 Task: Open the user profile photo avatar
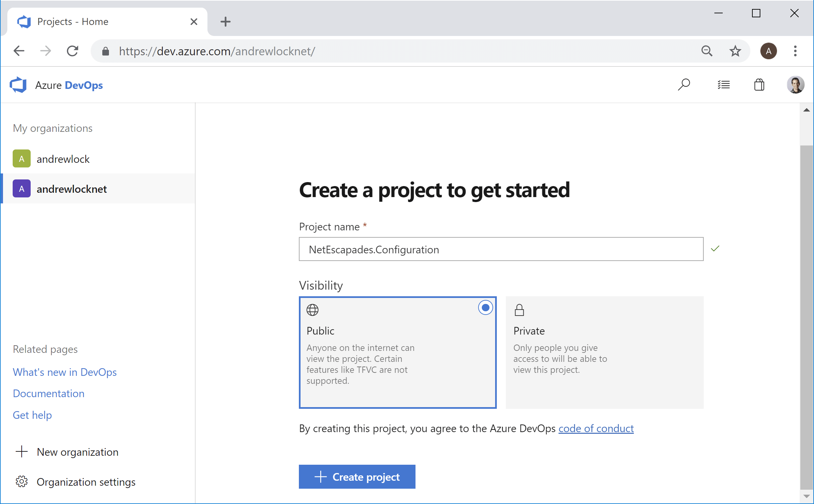coord(795,85)
